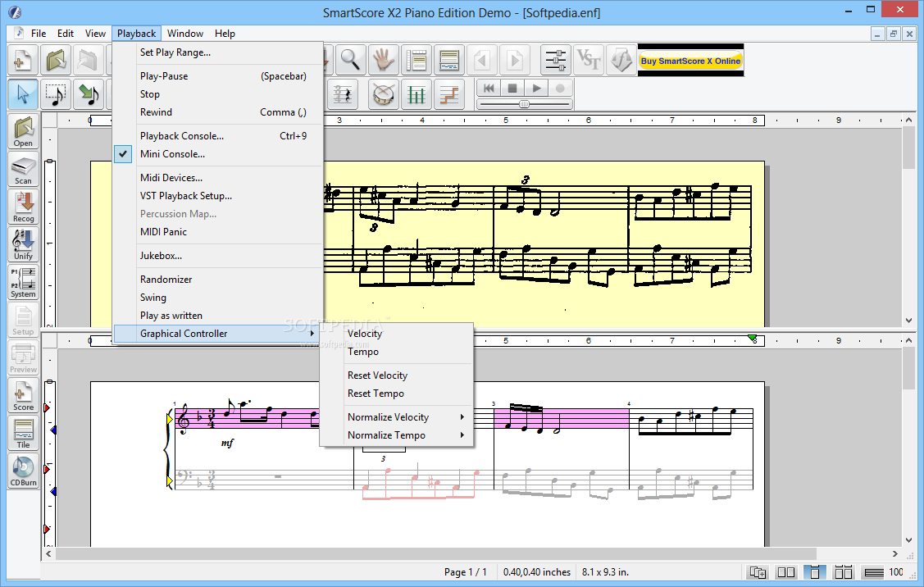Choose Set Play Range from menu
This screenshot has width=924, height=587.
point(218,52)
